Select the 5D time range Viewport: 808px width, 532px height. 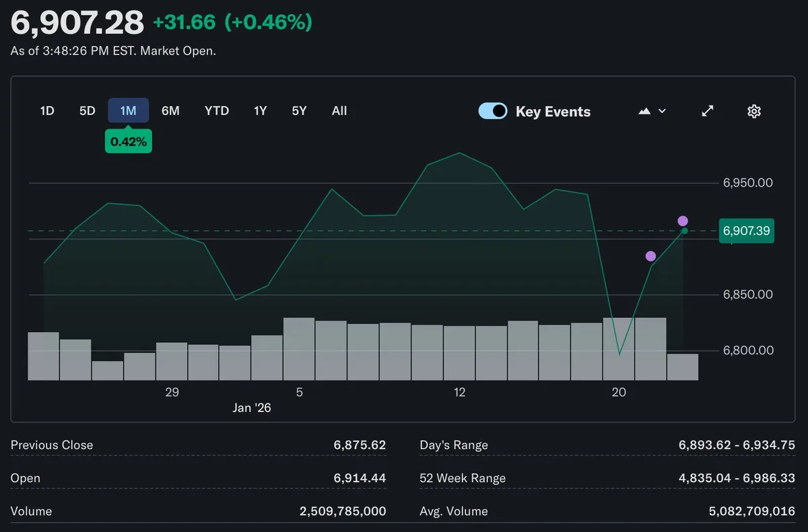(88, 111)
